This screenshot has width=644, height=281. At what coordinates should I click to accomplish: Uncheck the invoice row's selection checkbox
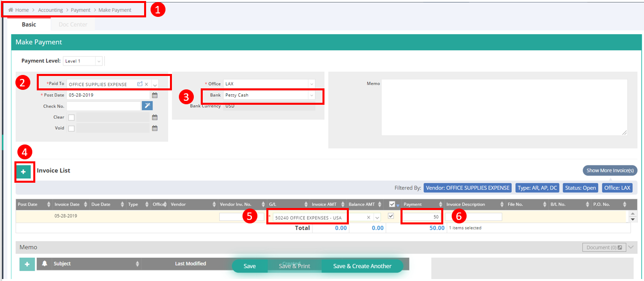tap(391, 216)
